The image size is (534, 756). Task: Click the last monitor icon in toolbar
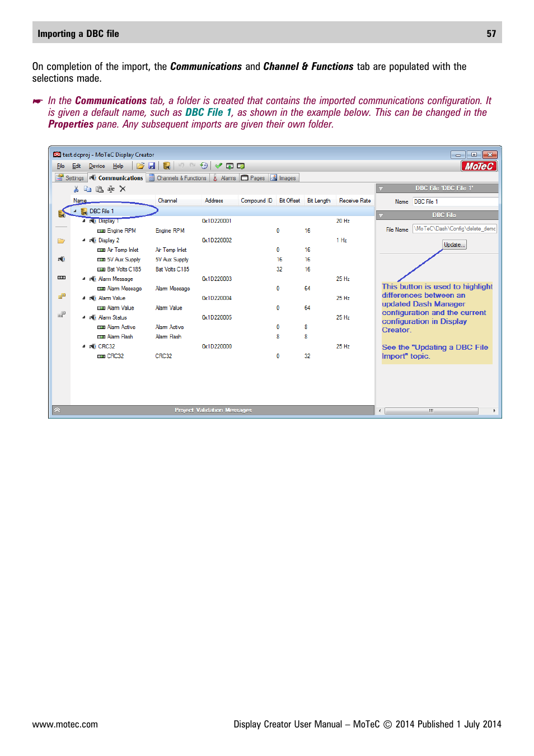[241, 166]
